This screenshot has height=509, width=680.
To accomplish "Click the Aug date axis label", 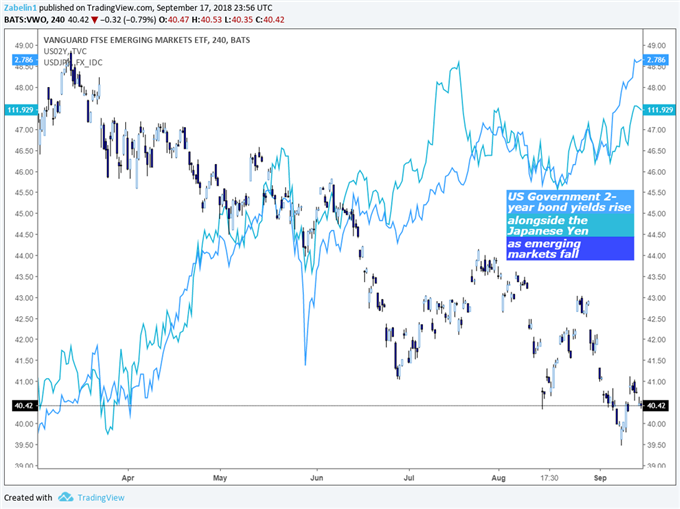I will (498, 478).
